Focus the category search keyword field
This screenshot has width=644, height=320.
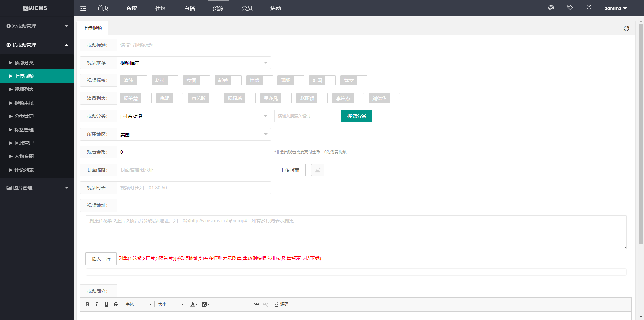pyautogui.click(x=308, y=116)
